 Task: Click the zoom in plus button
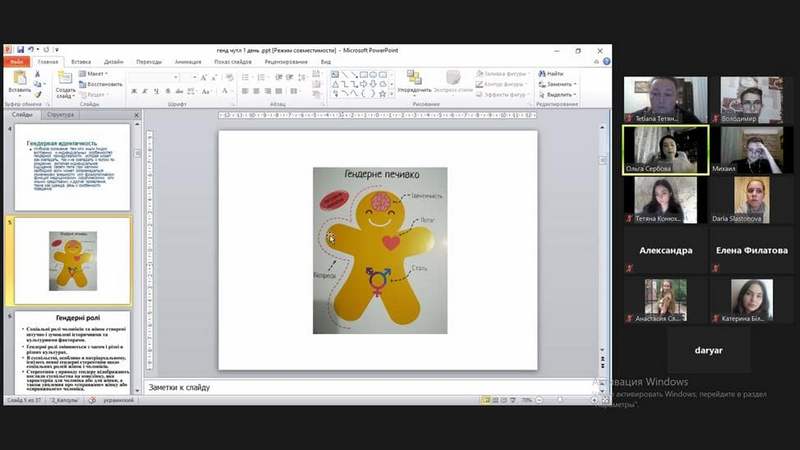[x=594, y=401]
